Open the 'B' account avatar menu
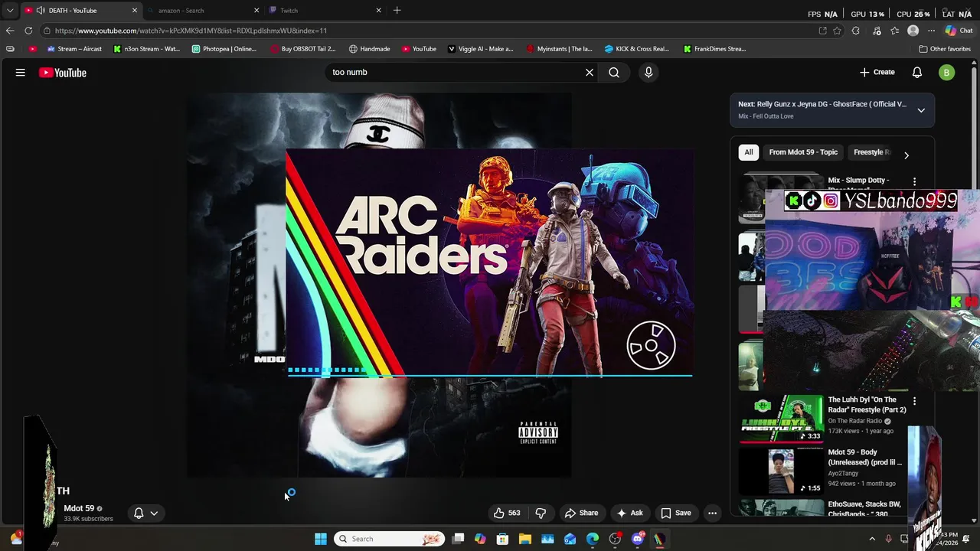 click(947, 73)
